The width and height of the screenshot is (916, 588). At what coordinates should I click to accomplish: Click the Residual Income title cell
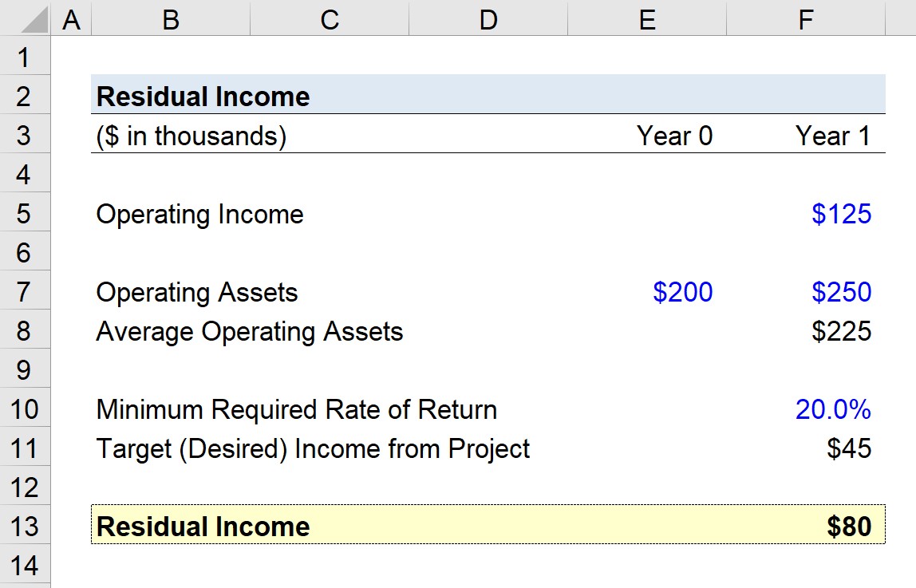point(202,96)
